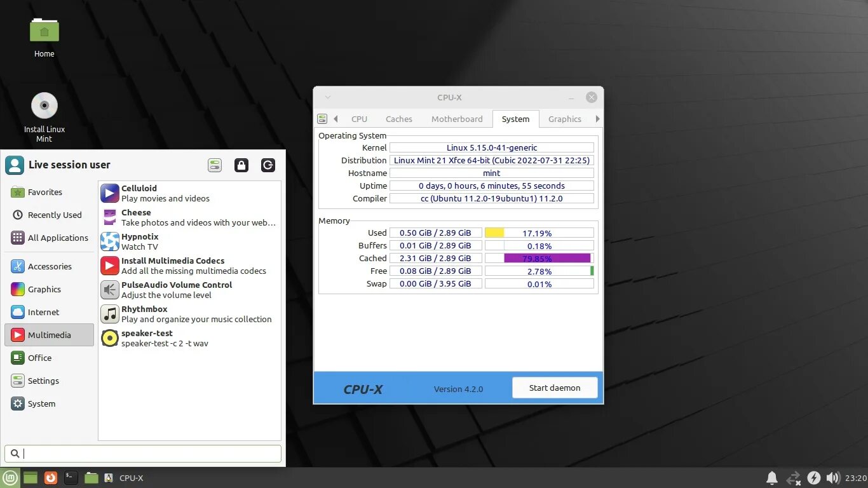
Task: Open power manager lightning tray icon
Action: click(x=814, y=478)
